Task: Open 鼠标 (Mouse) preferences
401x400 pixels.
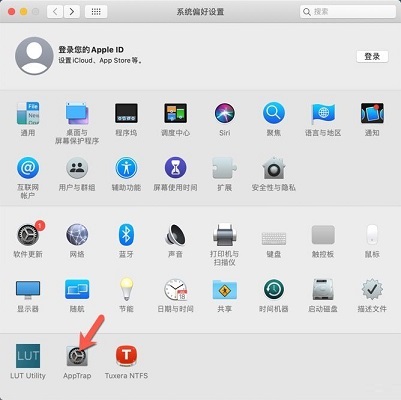Action: [372, 235]
